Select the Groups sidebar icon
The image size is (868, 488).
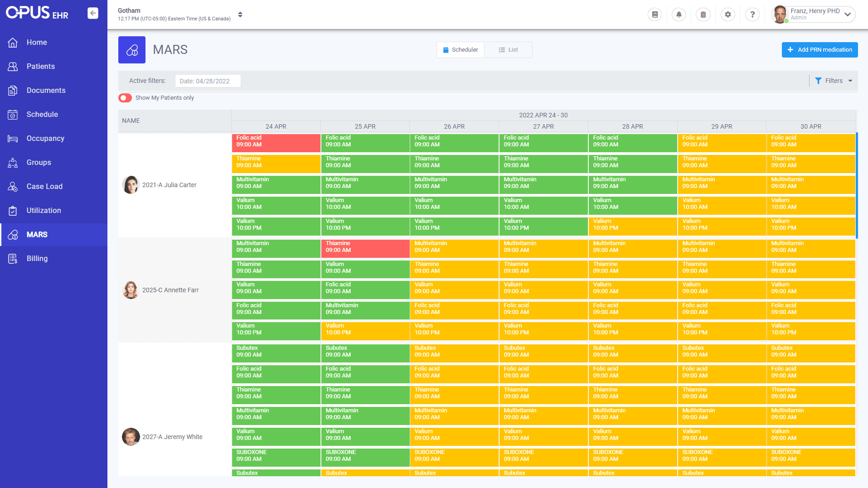coord(13,162)
